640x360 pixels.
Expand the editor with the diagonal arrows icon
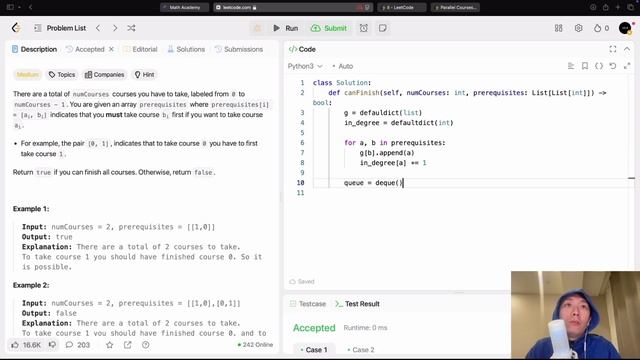tap(627, 66)
